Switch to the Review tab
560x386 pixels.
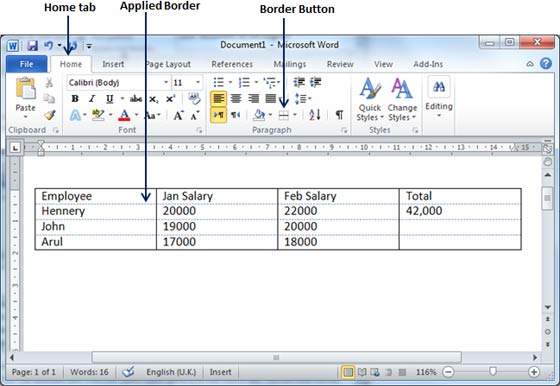(340, 64)
